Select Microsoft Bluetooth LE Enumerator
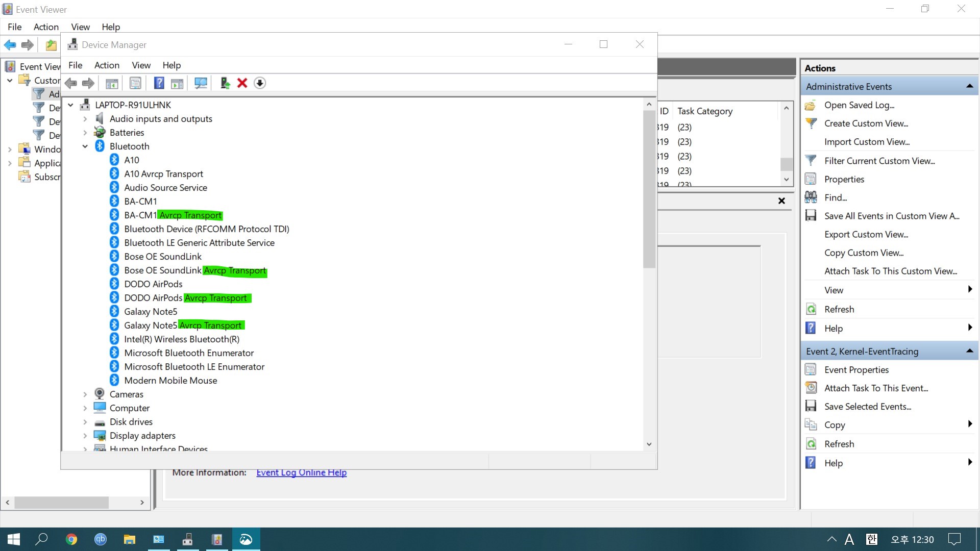This screenshot has width=980, height=551. [194, 367]
